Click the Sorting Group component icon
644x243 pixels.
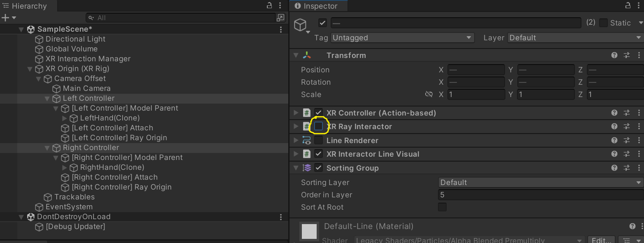tap(306, 168)
